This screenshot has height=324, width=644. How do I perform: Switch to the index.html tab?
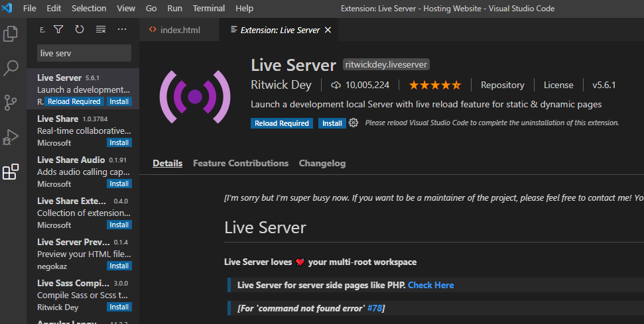[180, 30]
